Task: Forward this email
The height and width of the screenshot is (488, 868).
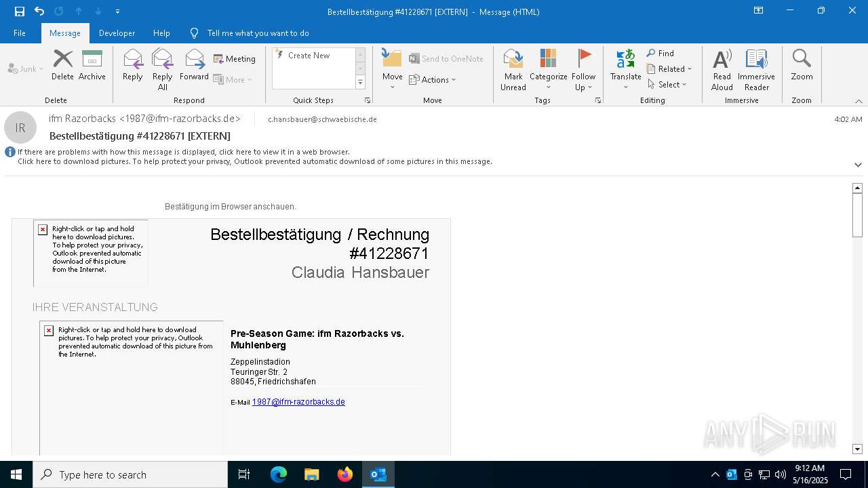Action: [x=194, y=66]
